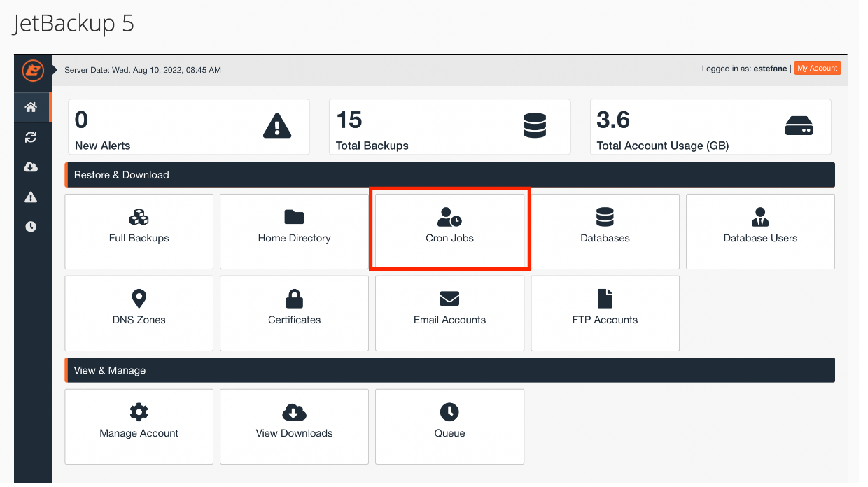Open the Restore & Download sidebar icon
This screenshot has height=487, width=868.
tap(31, 137)
